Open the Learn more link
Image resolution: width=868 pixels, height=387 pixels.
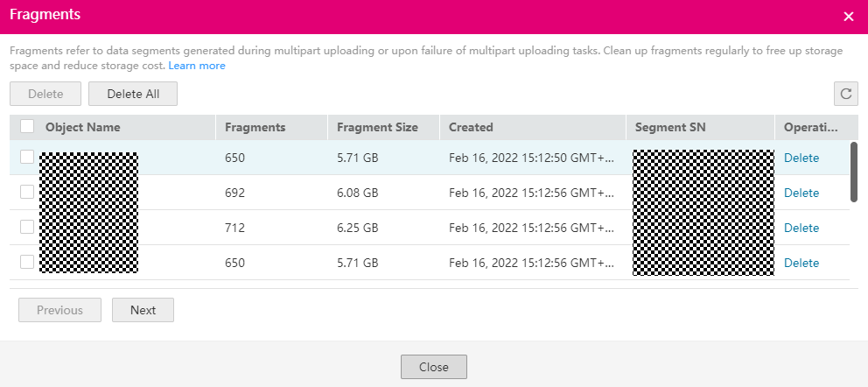[x=197, y=66]
